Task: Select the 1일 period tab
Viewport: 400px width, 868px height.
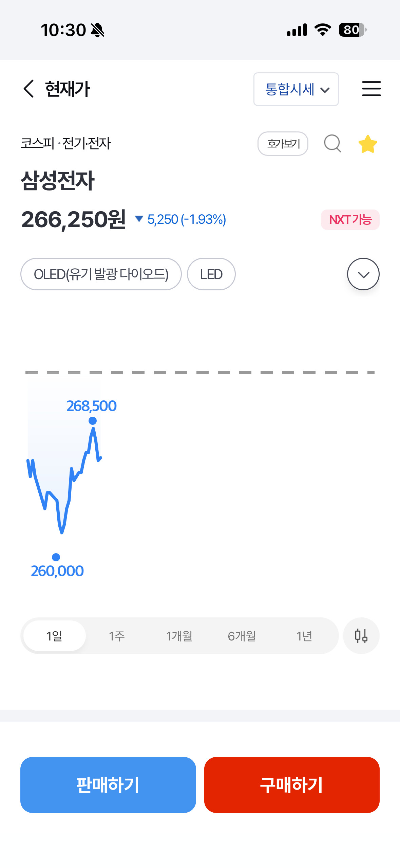Action: (x=54, y=636)
